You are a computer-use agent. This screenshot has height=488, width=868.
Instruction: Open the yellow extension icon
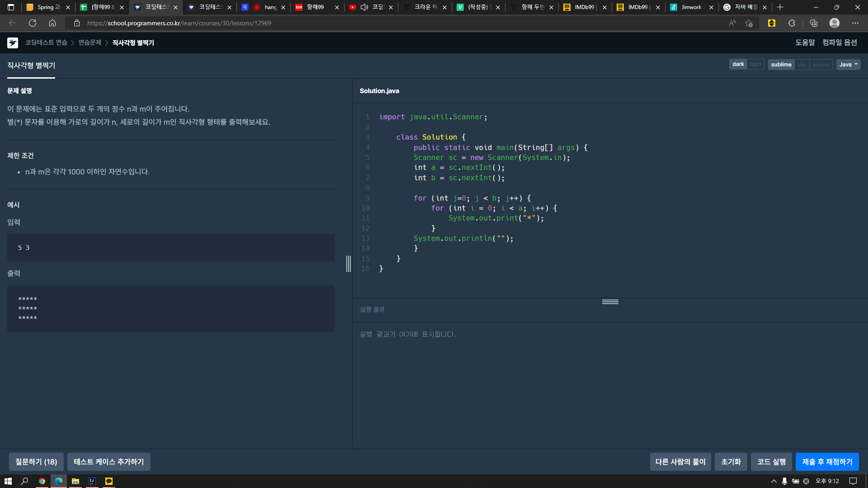coord(772,23)
